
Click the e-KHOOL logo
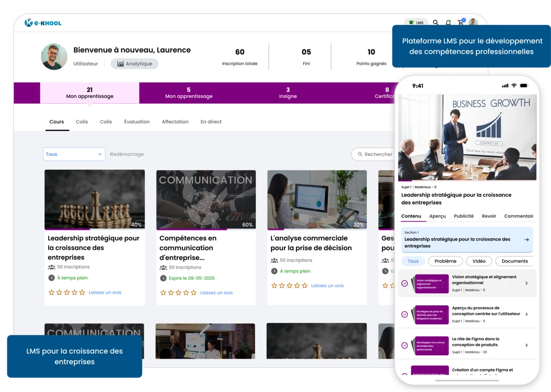pyautogui.click(x=43, y=22)
